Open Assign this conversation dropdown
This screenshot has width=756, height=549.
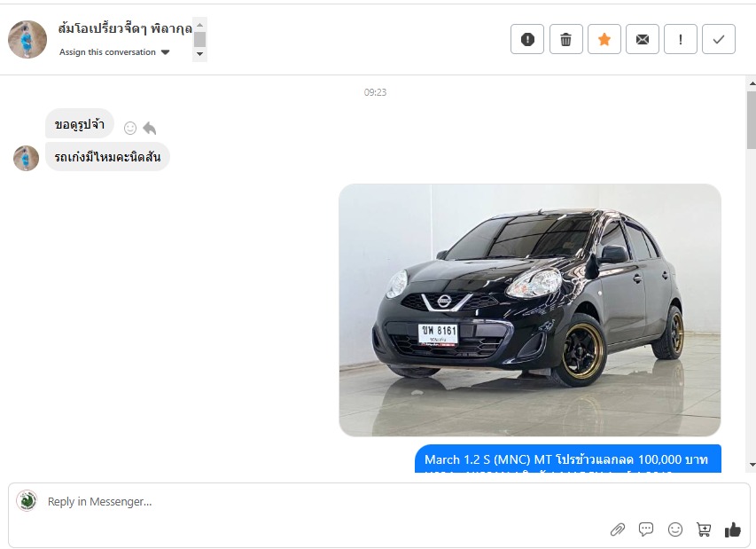(x=114, y=52)
